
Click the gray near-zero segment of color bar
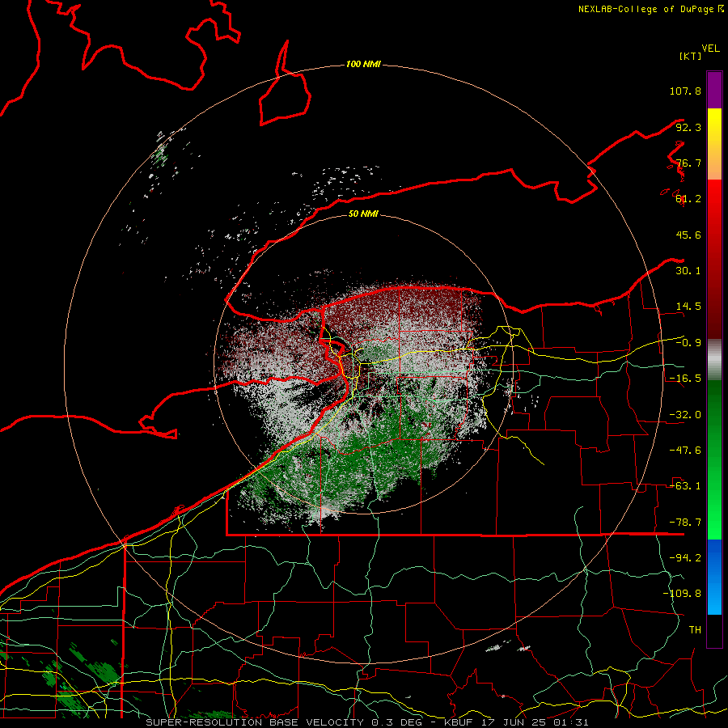click(x=714, y=360)
